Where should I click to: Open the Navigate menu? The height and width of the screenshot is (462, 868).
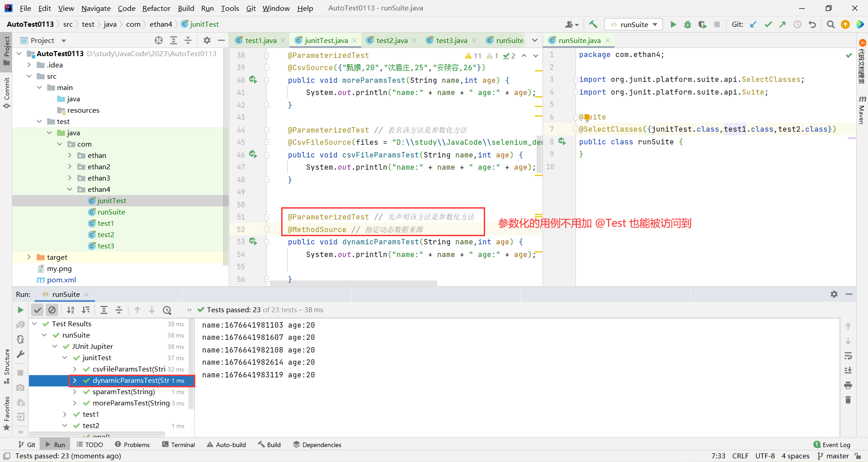point(96,8)
